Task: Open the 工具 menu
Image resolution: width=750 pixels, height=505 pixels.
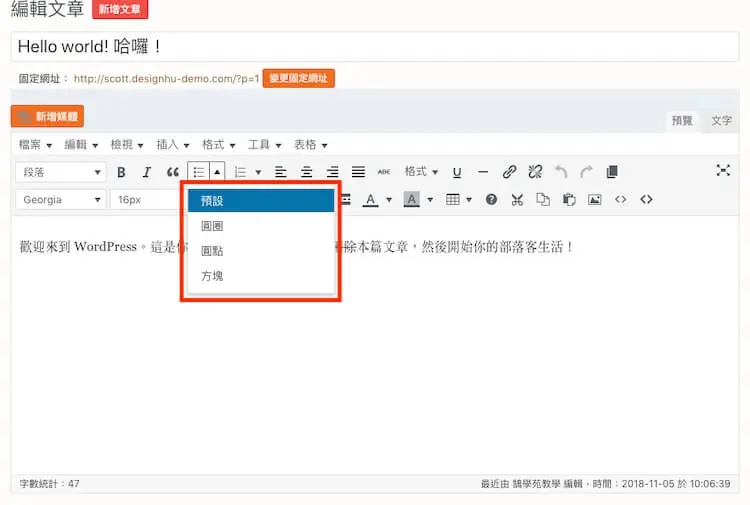Action: (265, 144)
